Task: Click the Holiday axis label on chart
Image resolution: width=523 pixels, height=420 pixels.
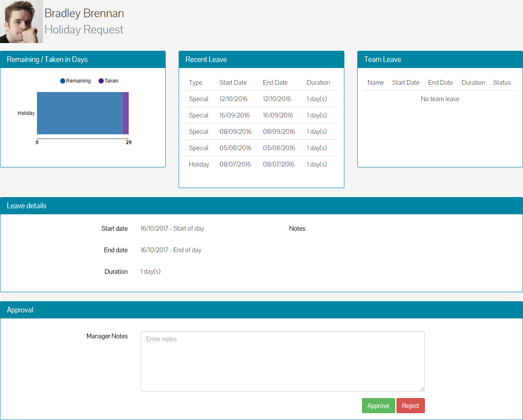Action: [x=26, y=113]
